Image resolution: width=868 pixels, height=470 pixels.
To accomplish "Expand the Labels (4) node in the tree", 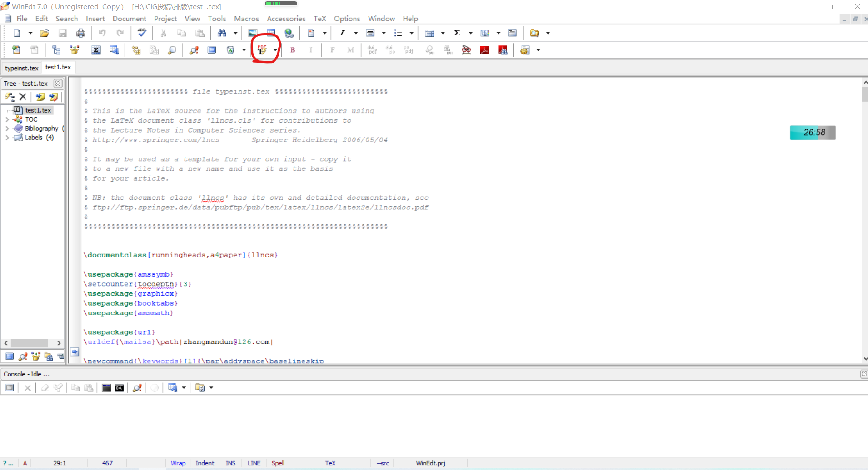I will pyautogui.click(x=7, y=138).
